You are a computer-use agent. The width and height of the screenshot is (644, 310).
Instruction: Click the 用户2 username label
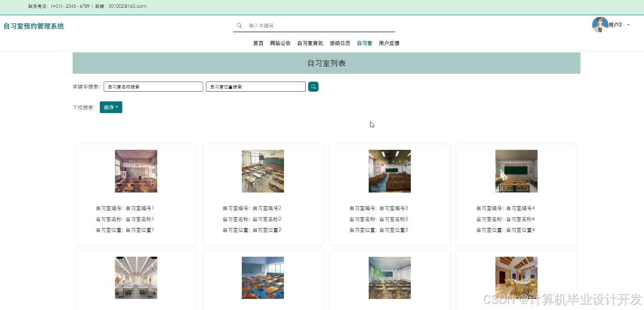[x=615, y=25]
